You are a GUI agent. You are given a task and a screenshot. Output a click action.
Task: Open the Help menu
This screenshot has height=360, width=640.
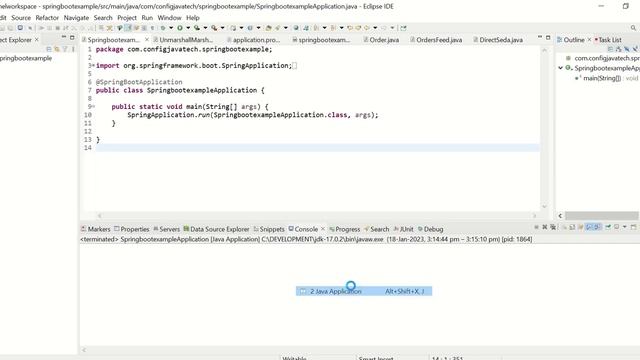click(193, 18)
